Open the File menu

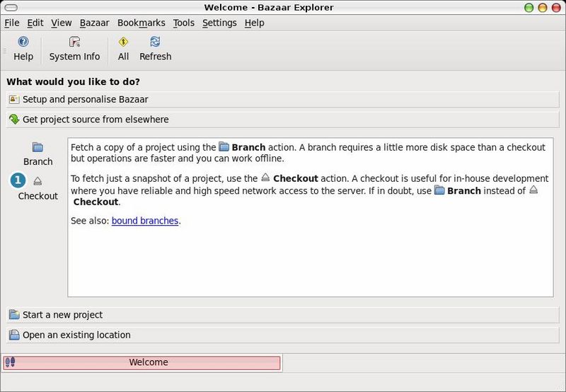pos(12,23)
